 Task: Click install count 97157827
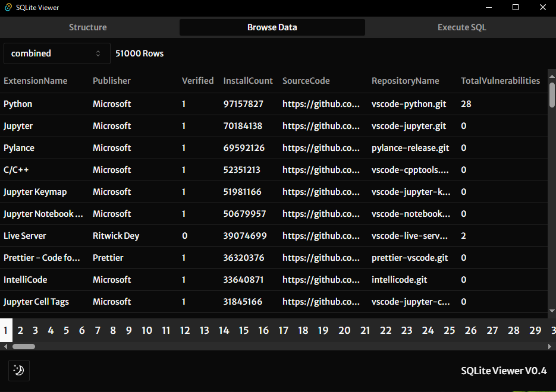pos(243,104)
